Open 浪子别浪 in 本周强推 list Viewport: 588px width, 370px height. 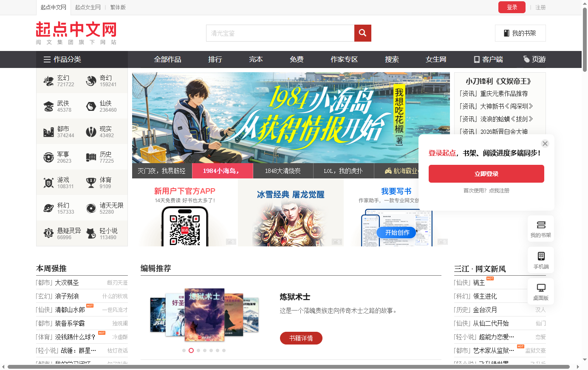tap(67, 296)
